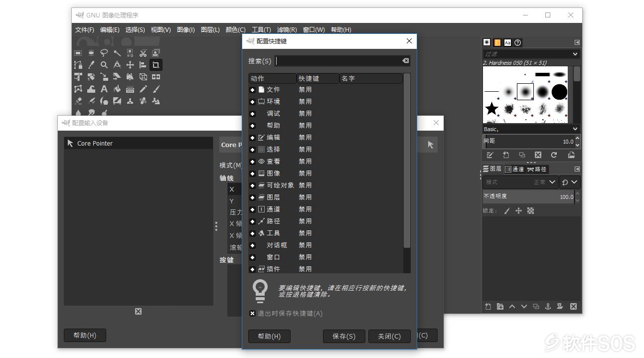Click 关闭(C) in shortcuts dialog

click(x=389, y=336)
